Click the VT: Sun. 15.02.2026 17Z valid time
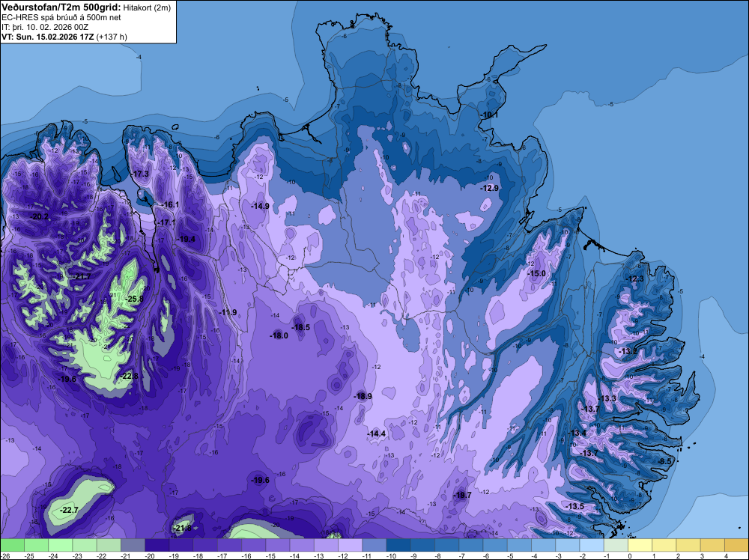 pos(48,36)
